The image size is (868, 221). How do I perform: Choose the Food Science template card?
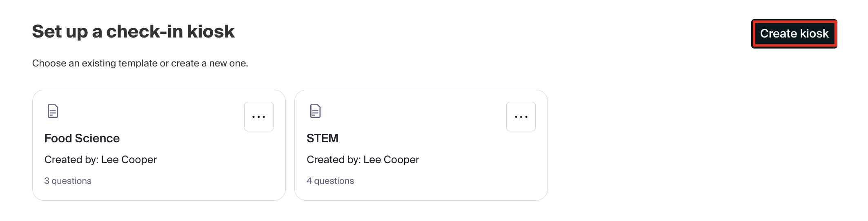pyautogui.click(x=159, y=145)
